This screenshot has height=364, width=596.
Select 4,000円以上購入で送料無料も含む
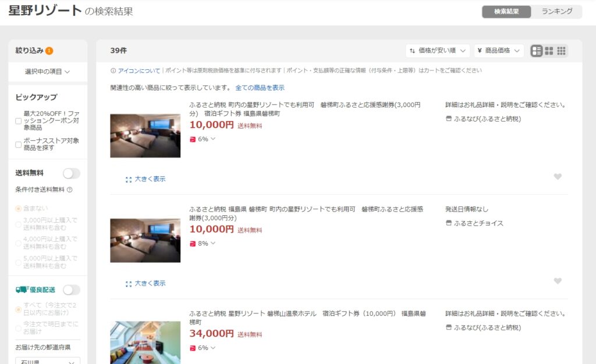[18, 243]
